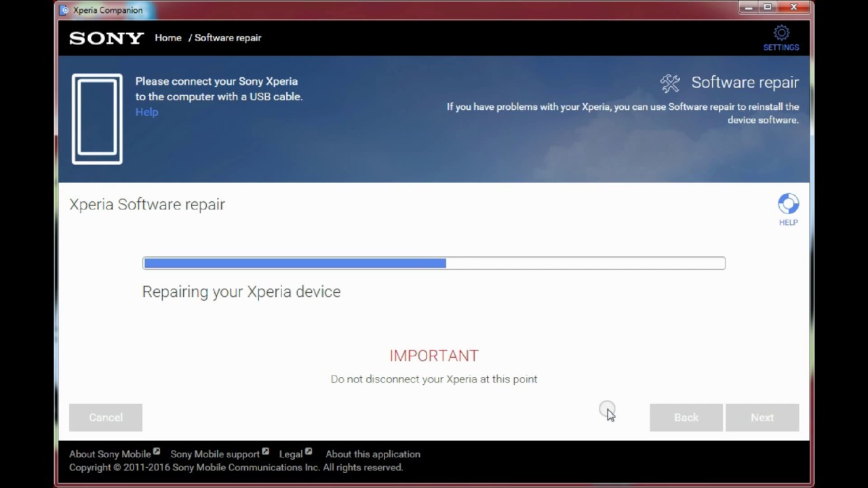Click the Do not disconnect warning text
Screen dimensions: 868x488
click(434, 379)
